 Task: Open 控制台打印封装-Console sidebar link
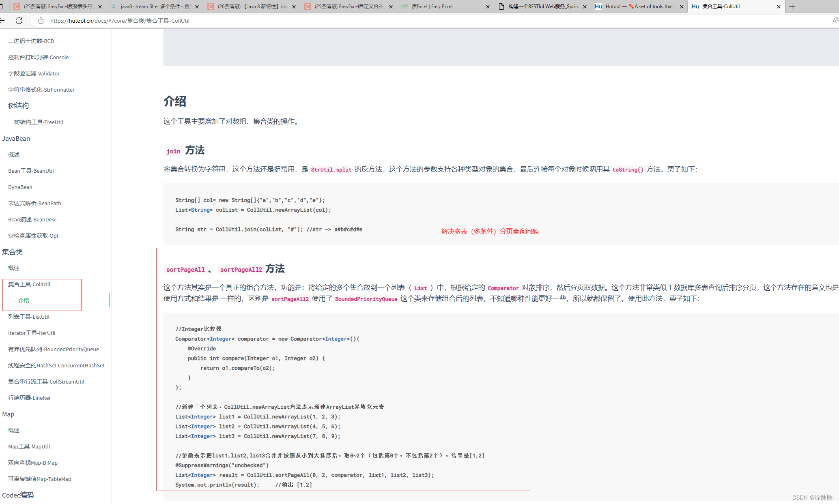[38, 57]
